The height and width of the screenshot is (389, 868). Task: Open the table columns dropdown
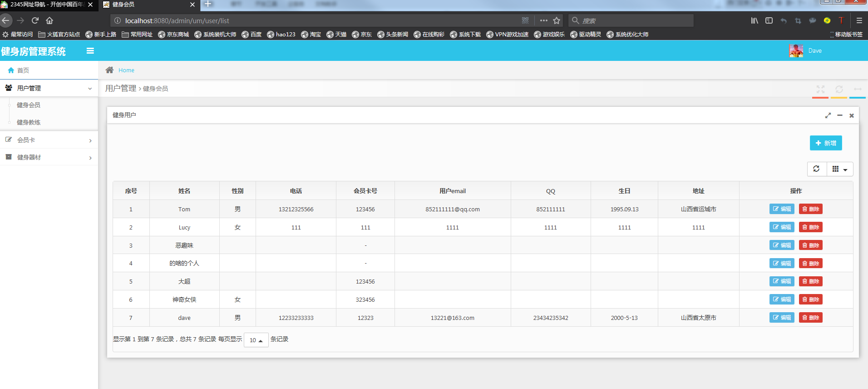pos(840,169)
